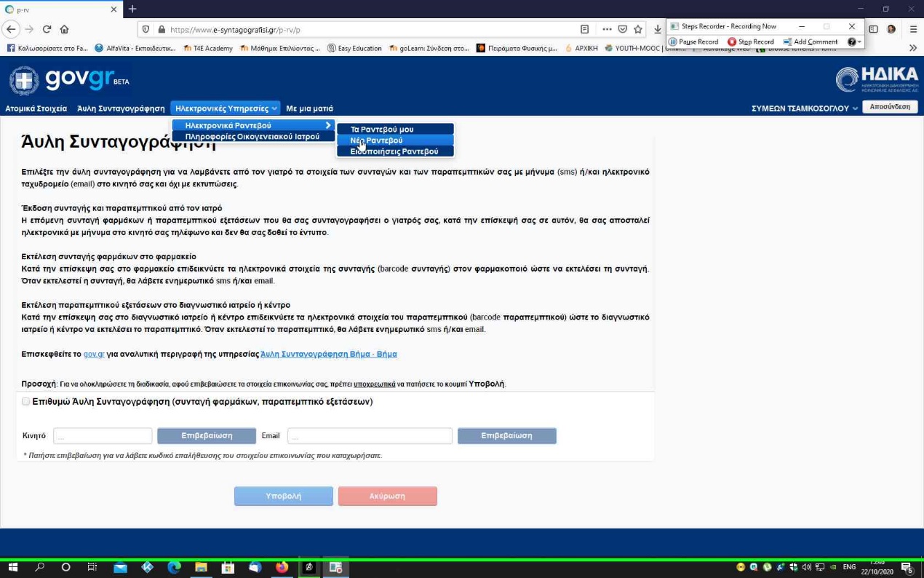
Task: Click the gov.gr logo in header
Action: pyautogui.click(x=69, y=80)
